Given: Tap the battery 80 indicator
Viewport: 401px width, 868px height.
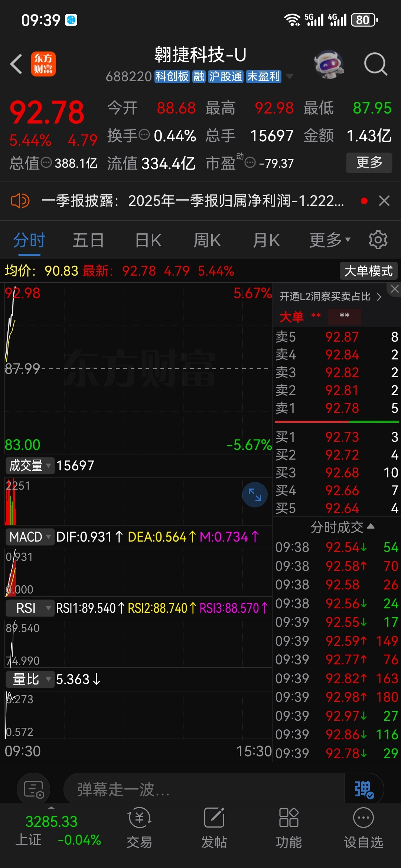Looking at the screenshot, I should tap(365, 20).
